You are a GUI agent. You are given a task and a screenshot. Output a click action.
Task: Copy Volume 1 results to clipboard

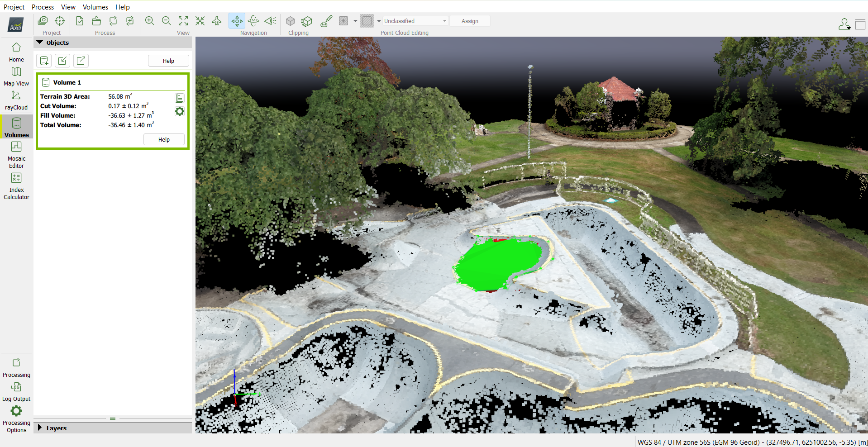tap(180, 98)
